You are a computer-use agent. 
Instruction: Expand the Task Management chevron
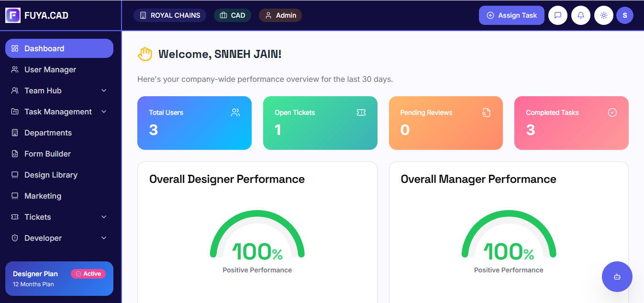pos(104,112)
